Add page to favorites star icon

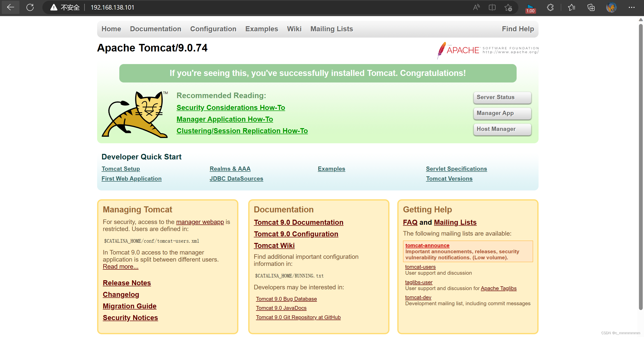tap(508, 8)
